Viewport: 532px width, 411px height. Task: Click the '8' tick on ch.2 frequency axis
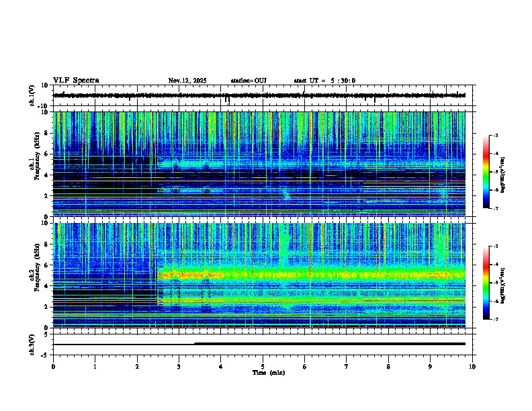coord(46,244)
